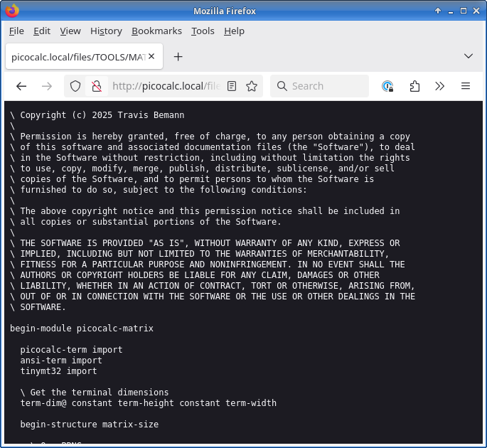The width and height of the screenshot is (487, 448).
Task: Toggle reader view icon in address bar
Action: tap(232, 86)
